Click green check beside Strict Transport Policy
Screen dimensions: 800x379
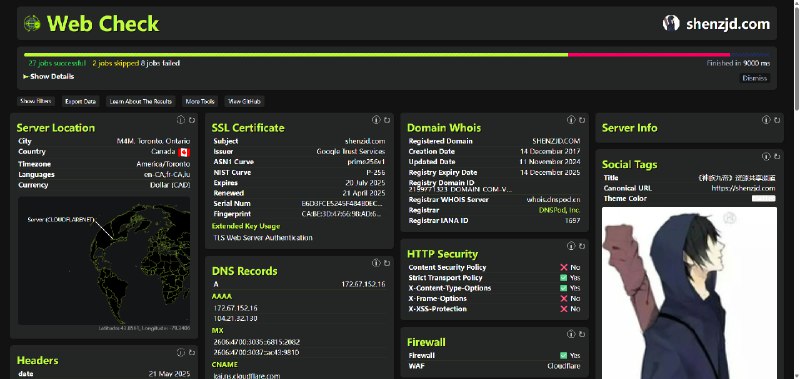564,277
